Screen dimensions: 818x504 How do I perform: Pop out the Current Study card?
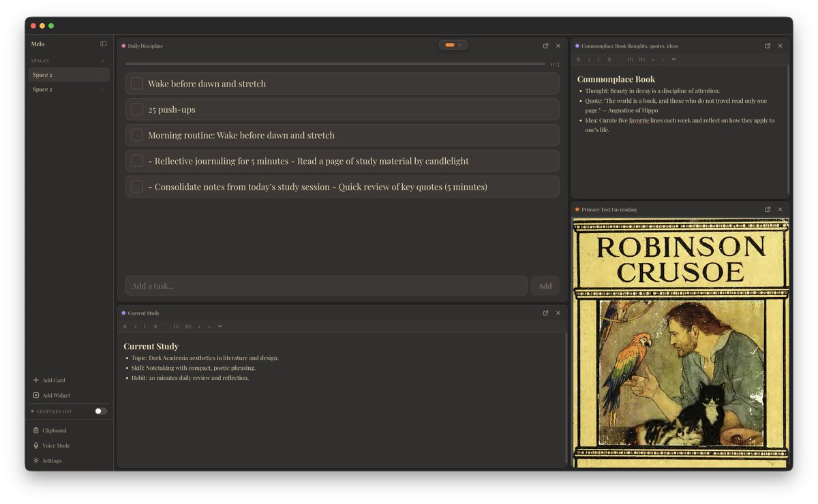[545, 313]
